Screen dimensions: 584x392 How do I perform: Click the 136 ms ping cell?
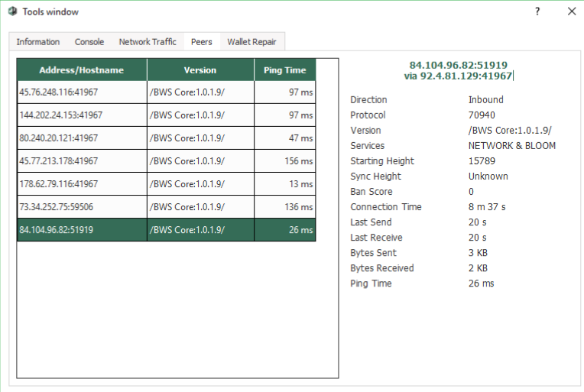click(x=285, y=207)
